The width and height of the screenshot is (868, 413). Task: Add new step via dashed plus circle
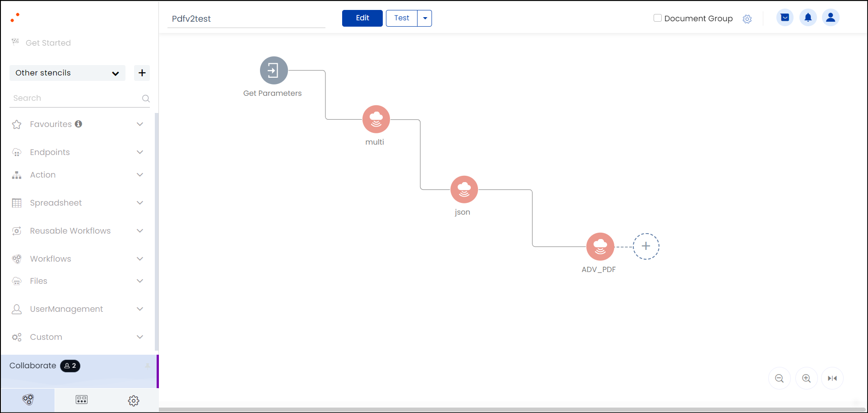(646, 246)
